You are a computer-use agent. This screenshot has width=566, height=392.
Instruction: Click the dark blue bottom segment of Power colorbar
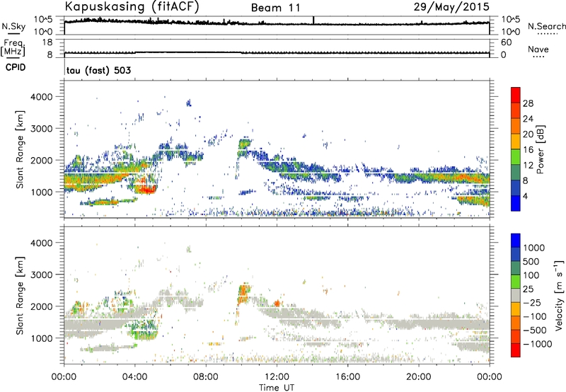point(516,203)
